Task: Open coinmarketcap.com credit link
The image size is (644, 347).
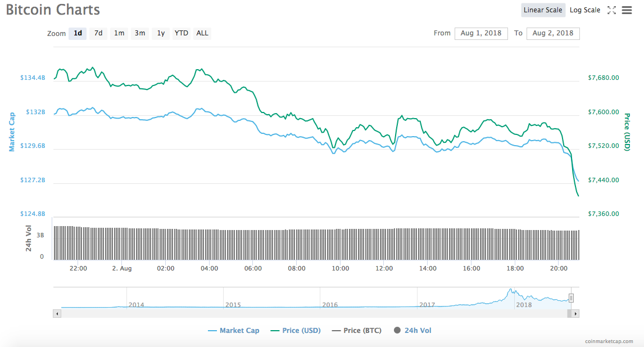Action: tap(609, 341)
